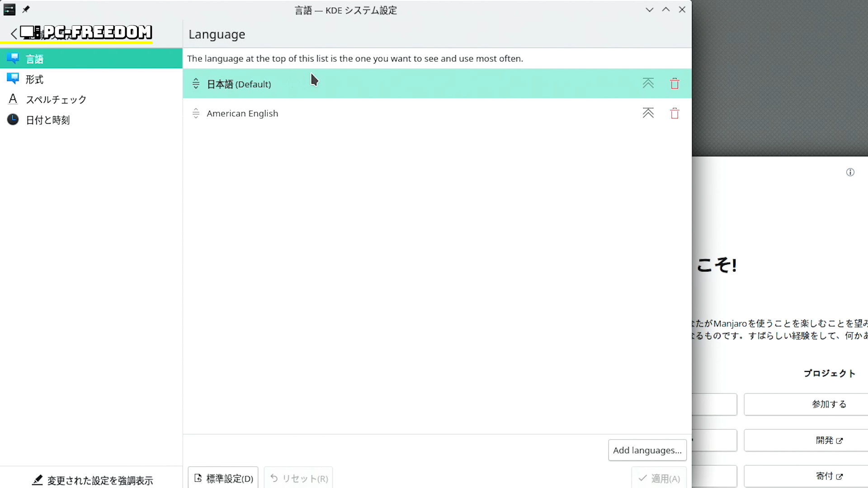The width and height of the screenshot is (868, 488).
Task: Select 形式 in the sidebar
Action: click(x=34, y=80)
